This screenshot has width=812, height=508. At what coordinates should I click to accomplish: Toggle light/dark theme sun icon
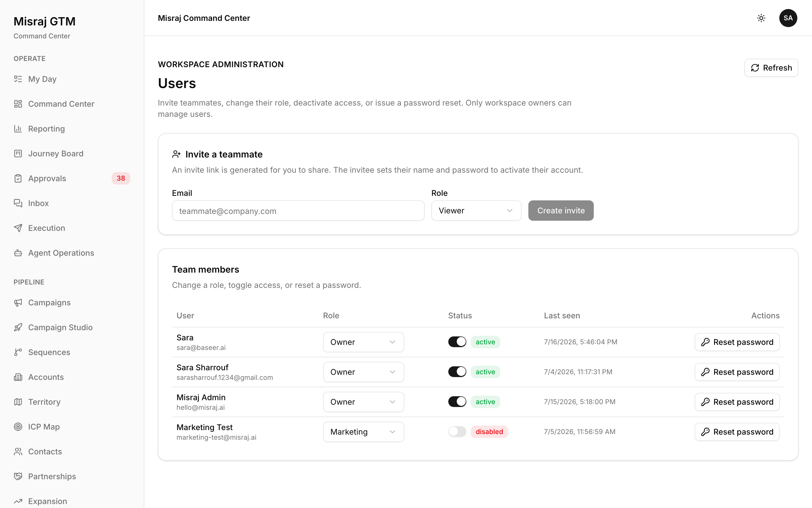tap(761, 18)
